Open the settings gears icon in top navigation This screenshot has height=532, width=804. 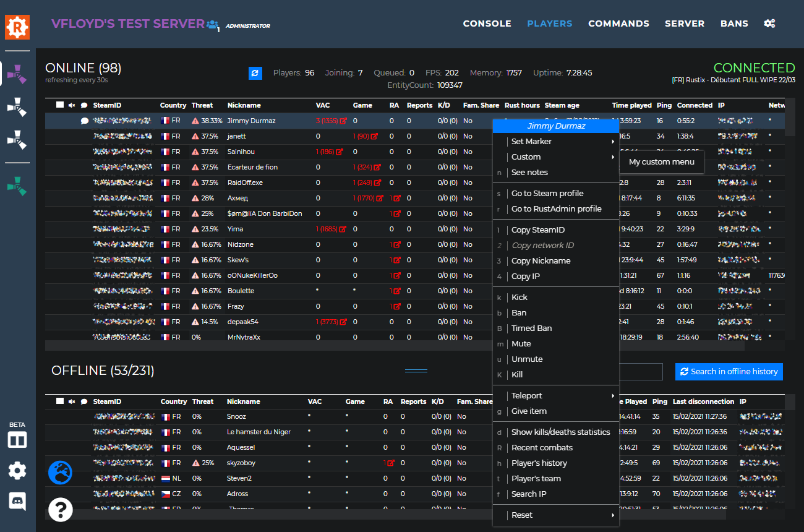tap(769, 24)
